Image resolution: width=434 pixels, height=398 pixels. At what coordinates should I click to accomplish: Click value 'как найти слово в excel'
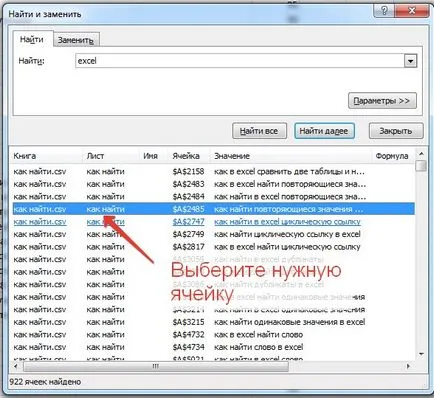[258, 347]
